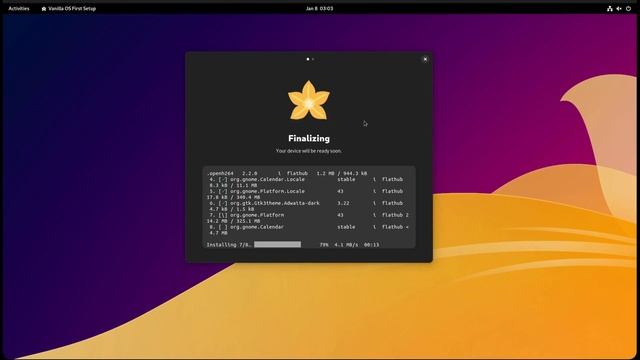Close the First Setup dialog

425,59
